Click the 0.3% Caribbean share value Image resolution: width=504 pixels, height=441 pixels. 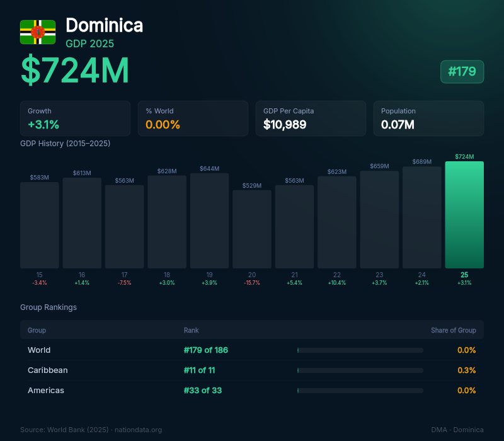pyautogui.click(x=466, y=370)
